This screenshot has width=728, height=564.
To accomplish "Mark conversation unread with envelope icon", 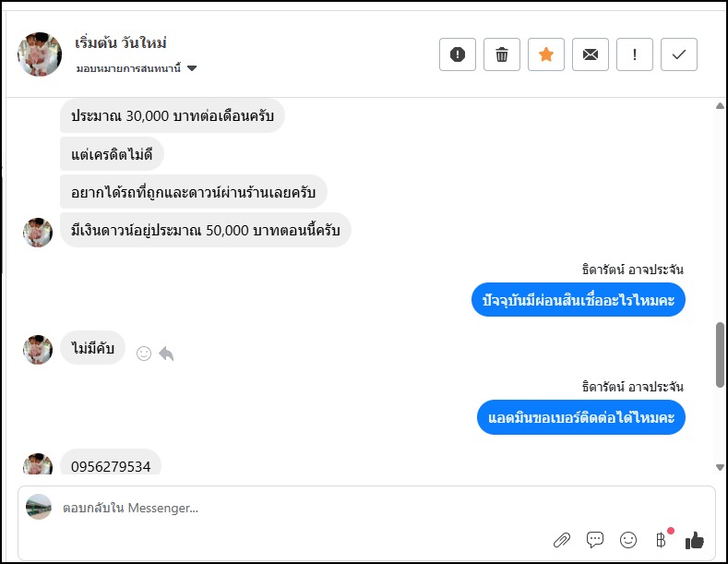I will pyautogui.click(x=591, y=54).
